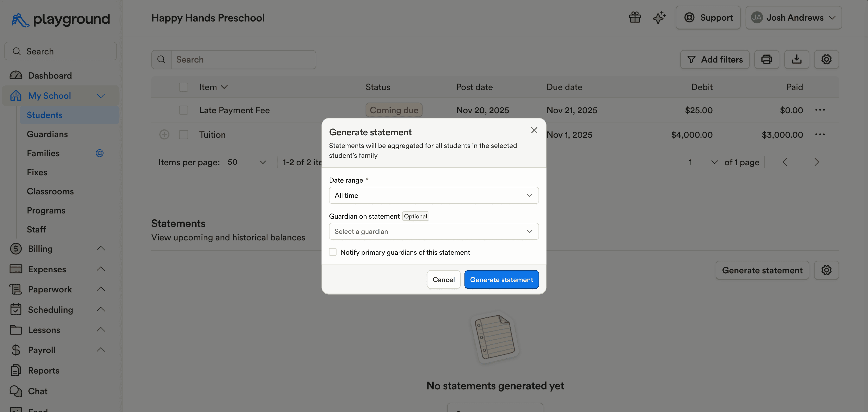The width and height of the screenshot is (868, 412).
Task: Check the Late Payment Fee row checkbox
Action: click(184, 110)
